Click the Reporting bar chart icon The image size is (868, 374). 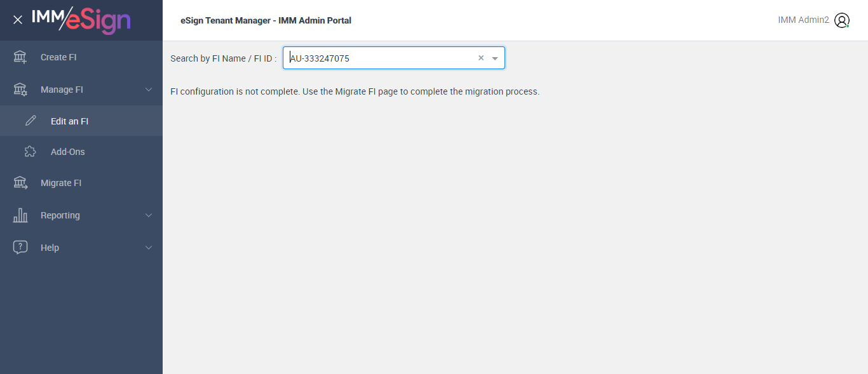tap(20, 215)
